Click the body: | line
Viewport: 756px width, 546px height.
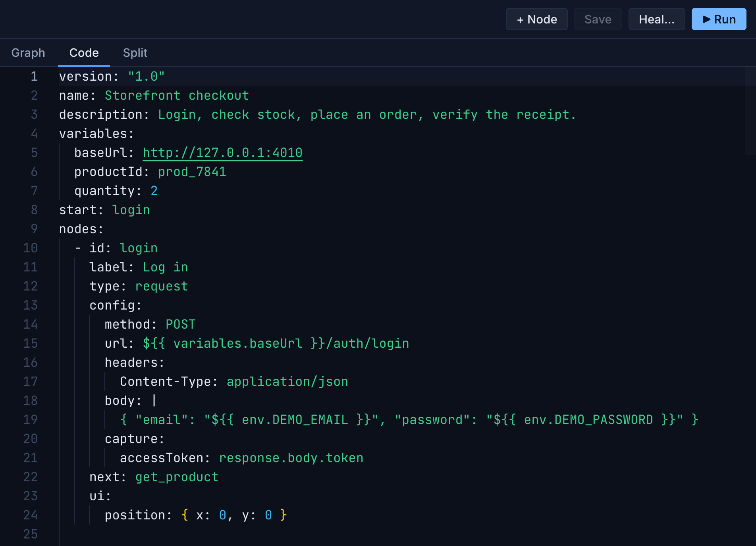tap(130, 401)
